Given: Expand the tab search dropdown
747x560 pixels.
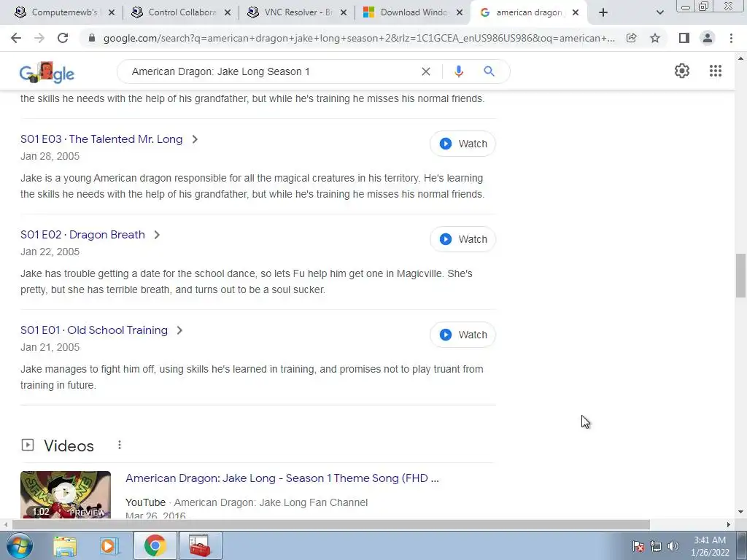Looking at the screenshot, I should 659,12.
